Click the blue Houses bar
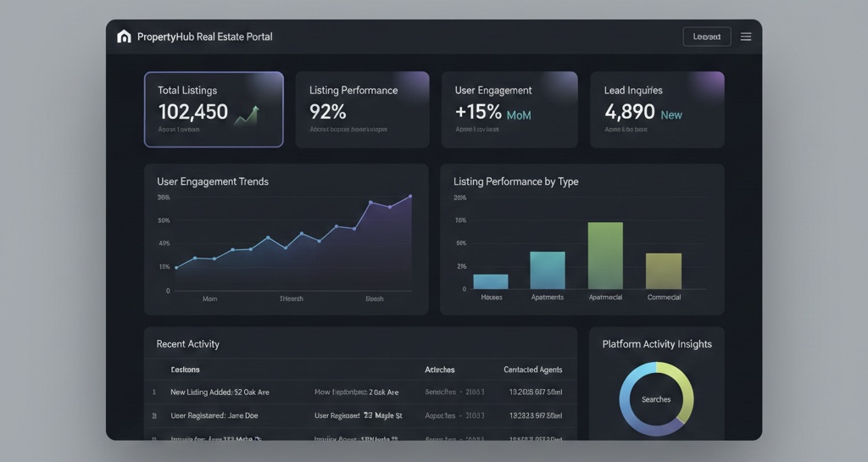Viewport: 868px width, 462px height. pos(491,281)
